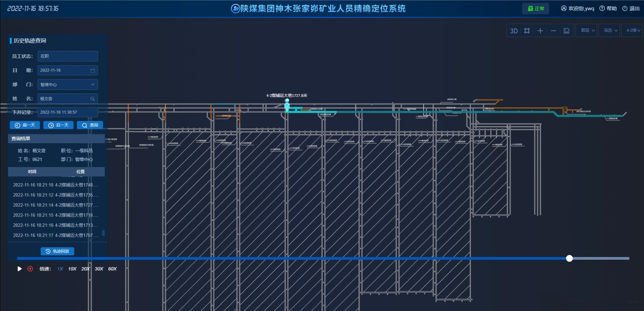
Task: Click the playback timeline slider handle
Action: point(569,259)
